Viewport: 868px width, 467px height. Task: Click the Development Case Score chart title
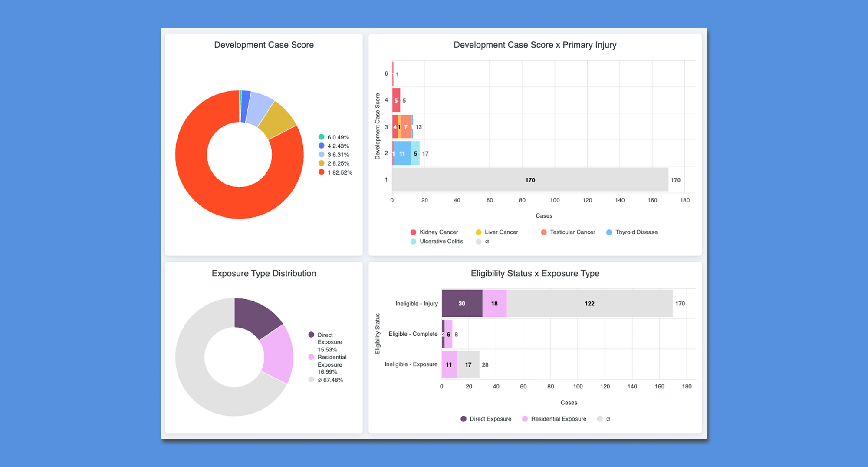(264, 45)
